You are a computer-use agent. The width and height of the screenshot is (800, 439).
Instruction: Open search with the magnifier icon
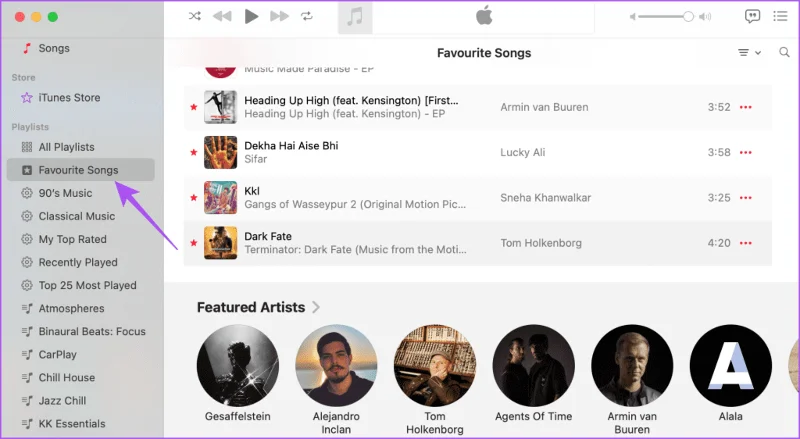pos(784,52)
